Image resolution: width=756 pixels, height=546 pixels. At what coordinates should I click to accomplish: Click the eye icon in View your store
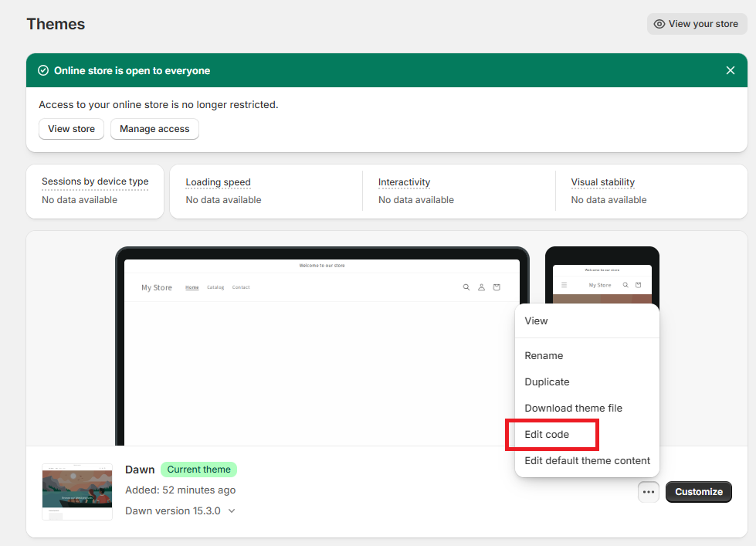[x=659, y=24]
